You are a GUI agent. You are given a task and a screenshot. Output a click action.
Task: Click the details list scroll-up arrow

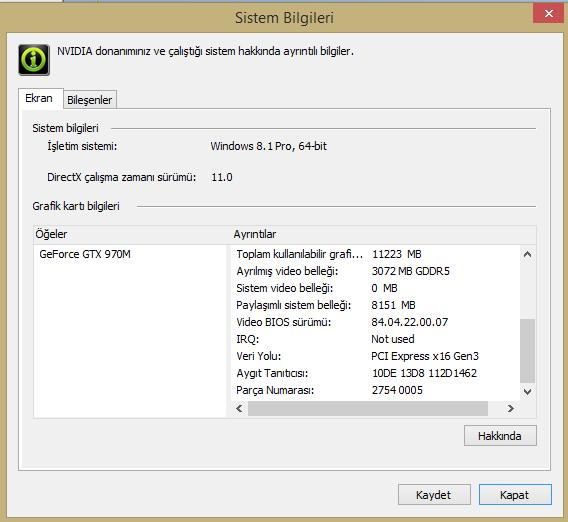pos(527,254)
